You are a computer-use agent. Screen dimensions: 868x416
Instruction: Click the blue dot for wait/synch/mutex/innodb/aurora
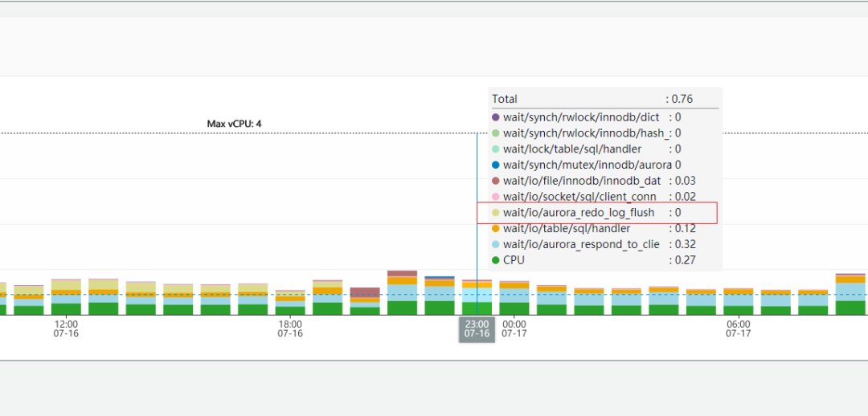(x=496, y=165)
